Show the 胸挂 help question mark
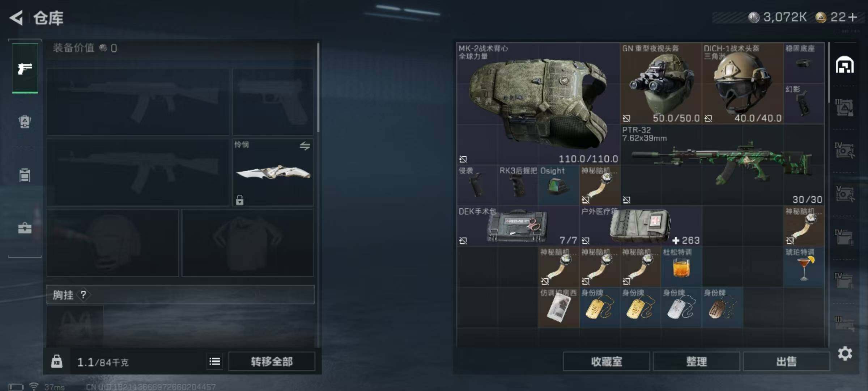Viewport: 868px width, 391px height. pos(84,295)
